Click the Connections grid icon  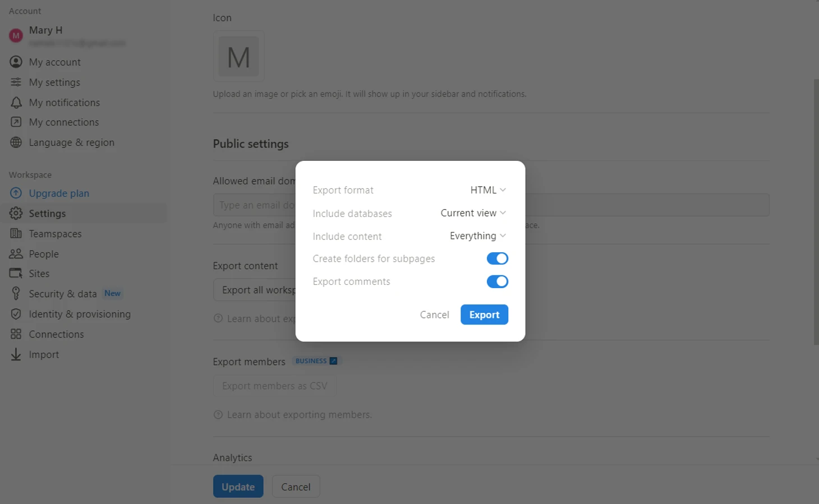click(x=16, y=334)
